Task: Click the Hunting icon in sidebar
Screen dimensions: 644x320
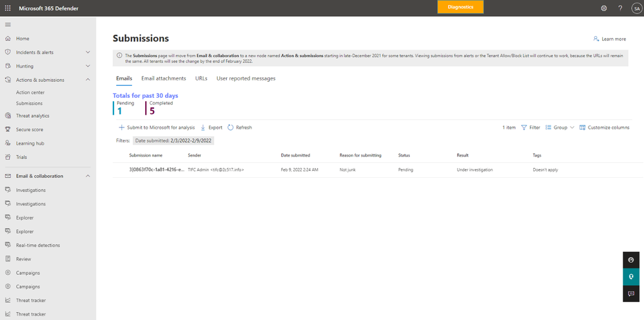Action: pyautogui.click(x=7, y=66)
